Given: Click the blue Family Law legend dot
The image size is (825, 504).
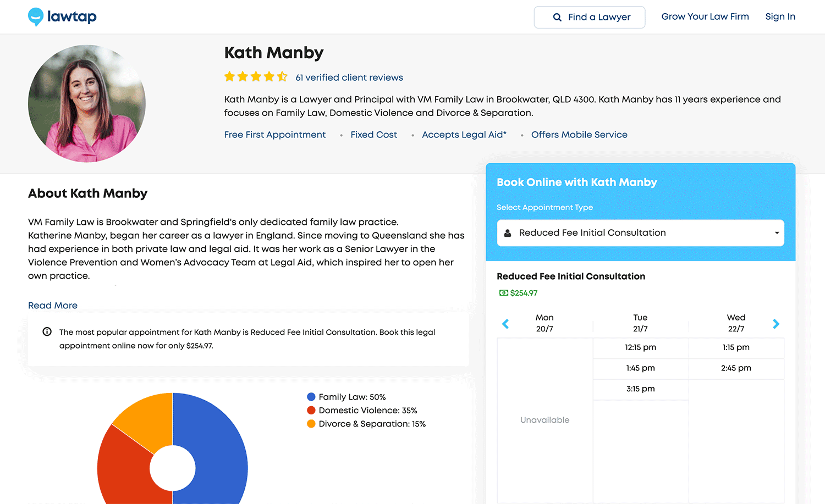Looking at the screenshot, I should [x=311, y=397].
